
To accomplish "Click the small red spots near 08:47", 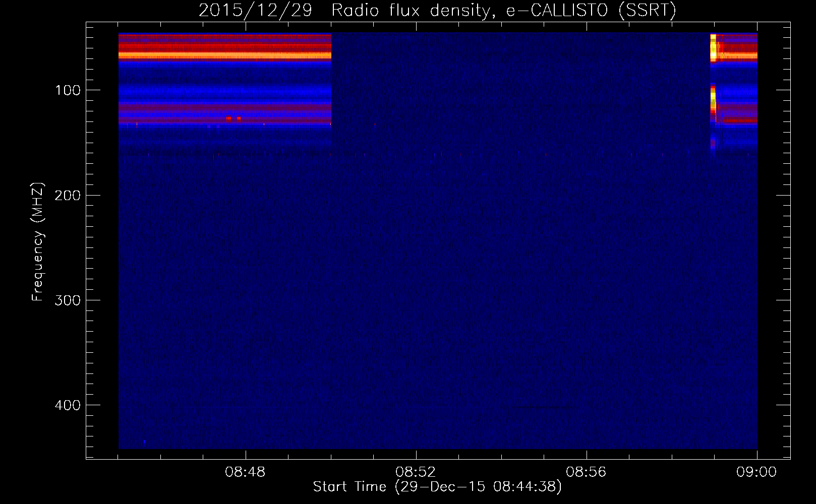I will pyautogui.click(x=234, y=118).
